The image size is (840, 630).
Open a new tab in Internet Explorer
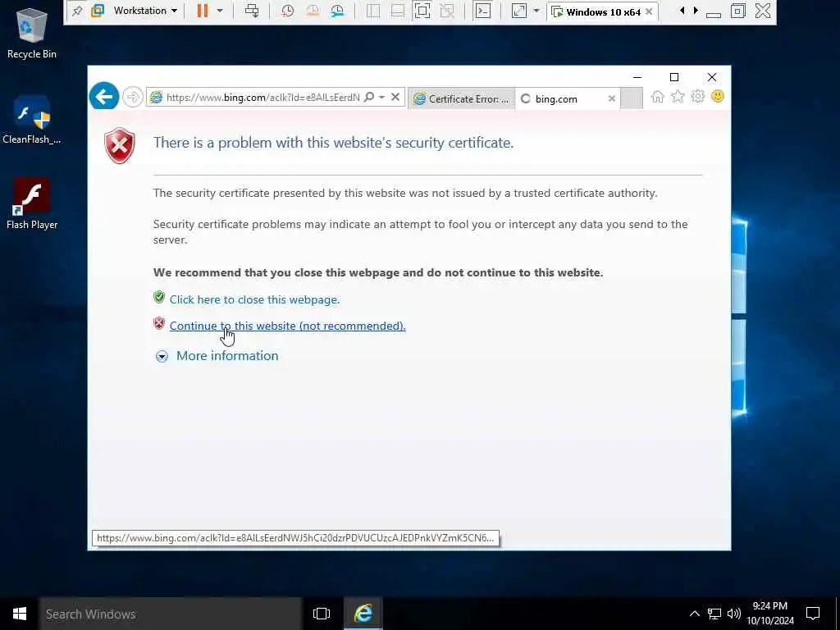632,98
